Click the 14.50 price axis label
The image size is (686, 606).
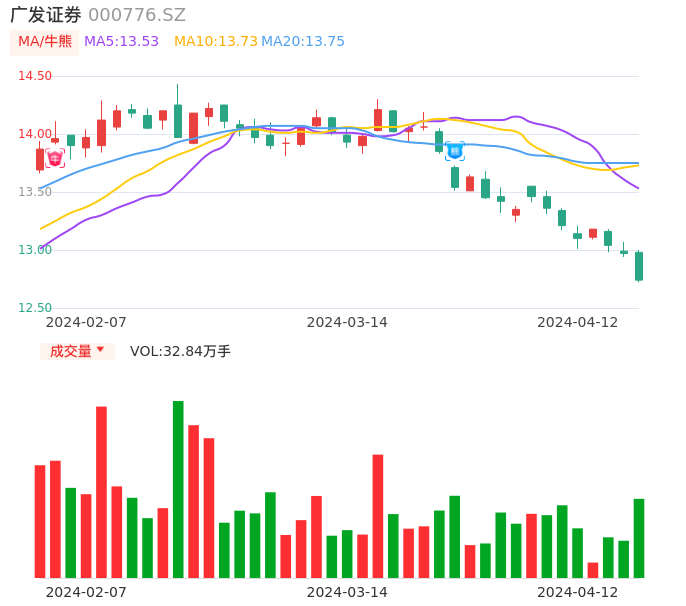[35, 76]
